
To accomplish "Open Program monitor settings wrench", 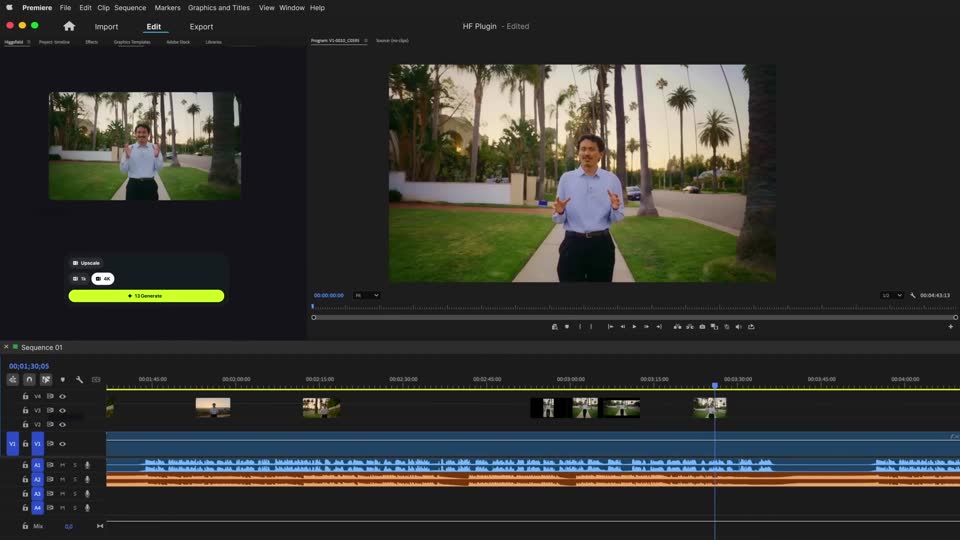I will [913, 295].
